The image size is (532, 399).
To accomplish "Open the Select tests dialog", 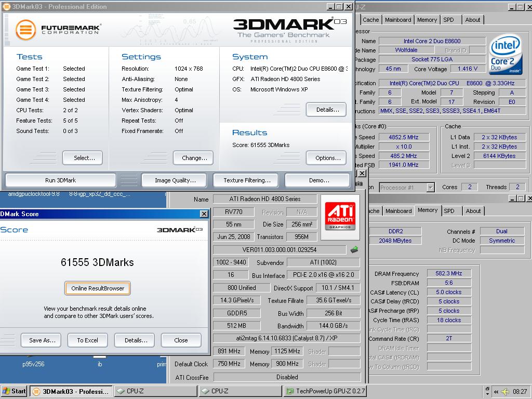I will point(83,158).
